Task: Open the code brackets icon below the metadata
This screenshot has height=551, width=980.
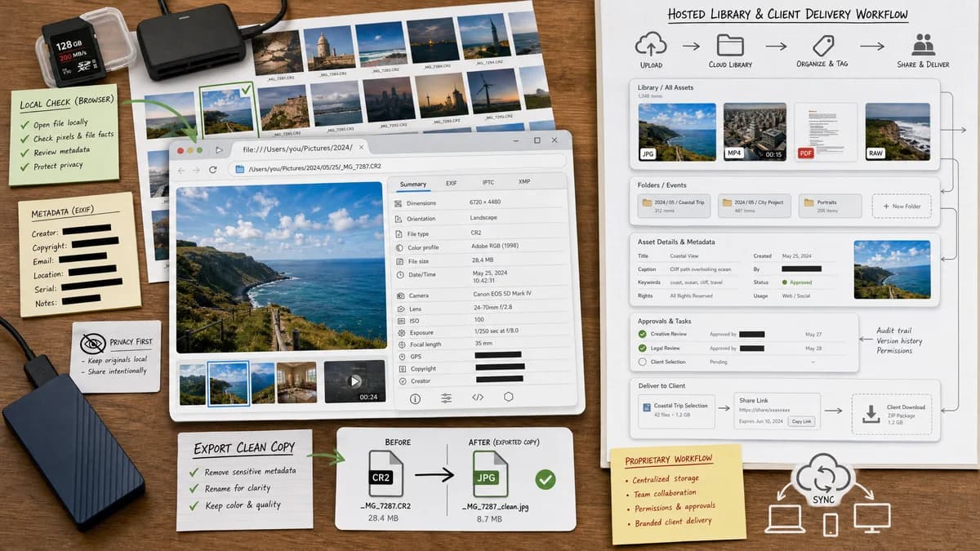Action: (478, 398)
